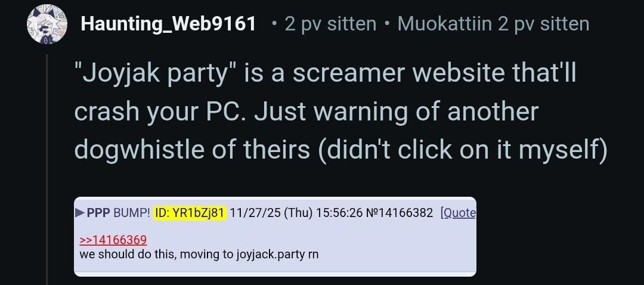Image resolution: width=644 pixels, height=285 pixels.
Task: Click the triangle arrow beside PPP
Action: pos(80,213)
